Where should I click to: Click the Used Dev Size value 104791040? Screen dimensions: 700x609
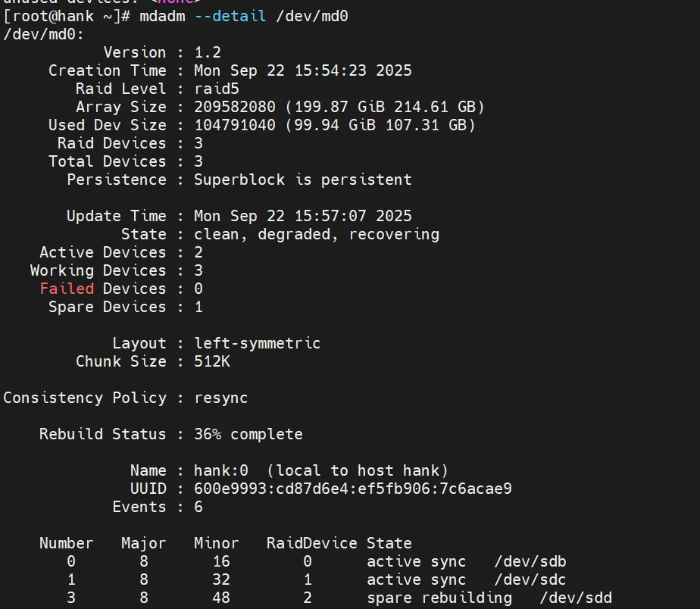point(235,125)
